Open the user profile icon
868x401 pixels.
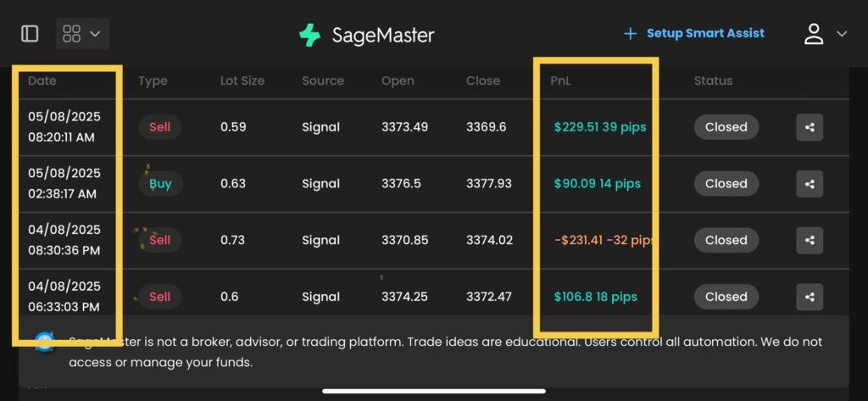click(x=814, y=34)
